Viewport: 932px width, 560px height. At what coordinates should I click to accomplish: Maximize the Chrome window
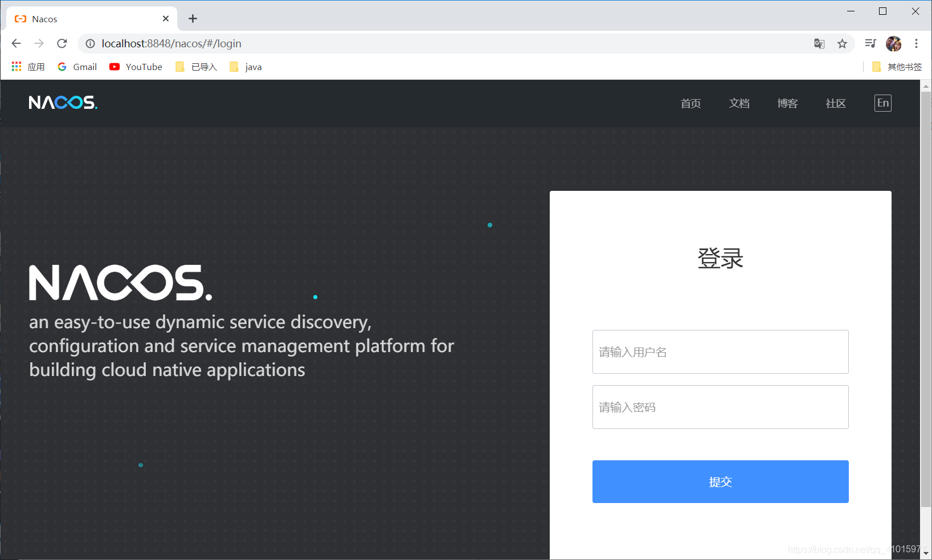point(882,11)
